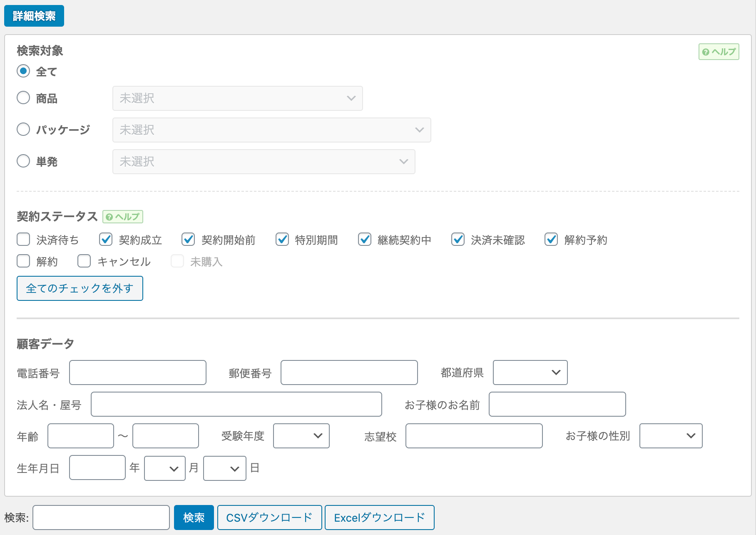Open the 都道府県 dropdown

(530, 372)
